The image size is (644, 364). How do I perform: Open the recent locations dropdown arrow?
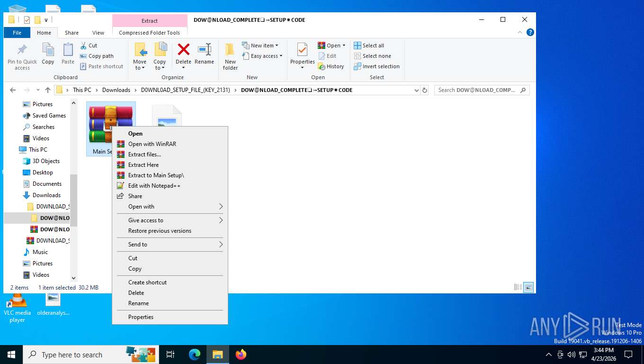38,90
